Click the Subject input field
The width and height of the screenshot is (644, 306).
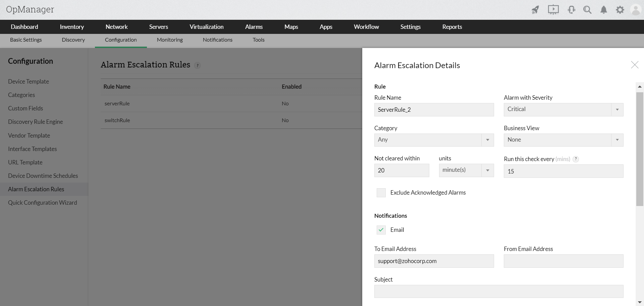(x=499, y=291)
